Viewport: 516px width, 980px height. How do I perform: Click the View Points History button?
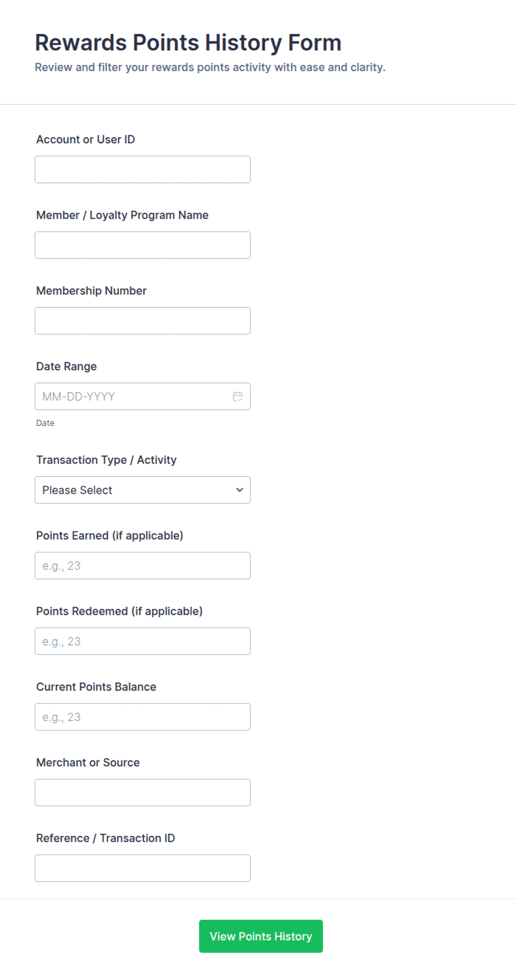pyautogui.click(x=261, y=936)
